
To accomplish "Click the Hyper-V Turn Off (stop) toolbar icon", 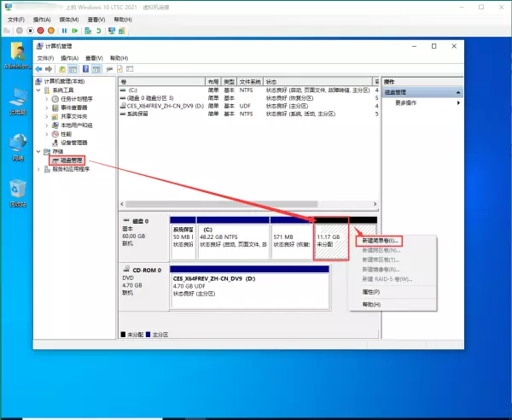I will click(x=30, y=31).
